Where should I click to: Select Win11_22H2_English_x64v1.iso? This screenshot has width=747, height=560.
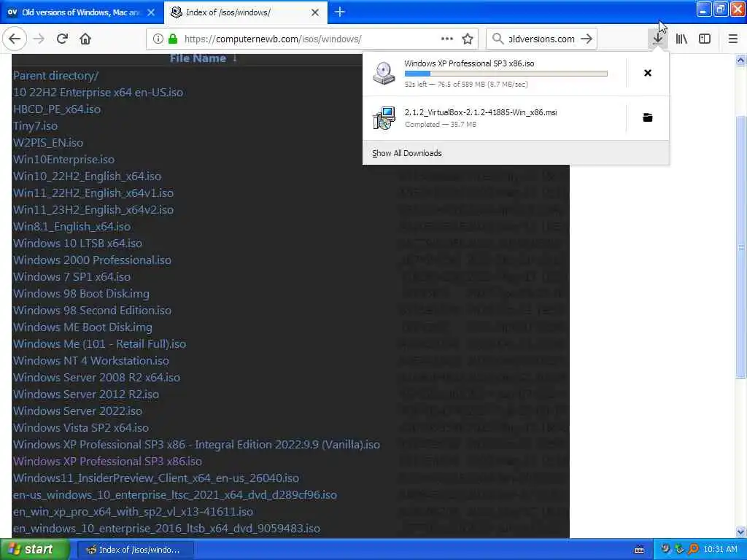[93, 192]
